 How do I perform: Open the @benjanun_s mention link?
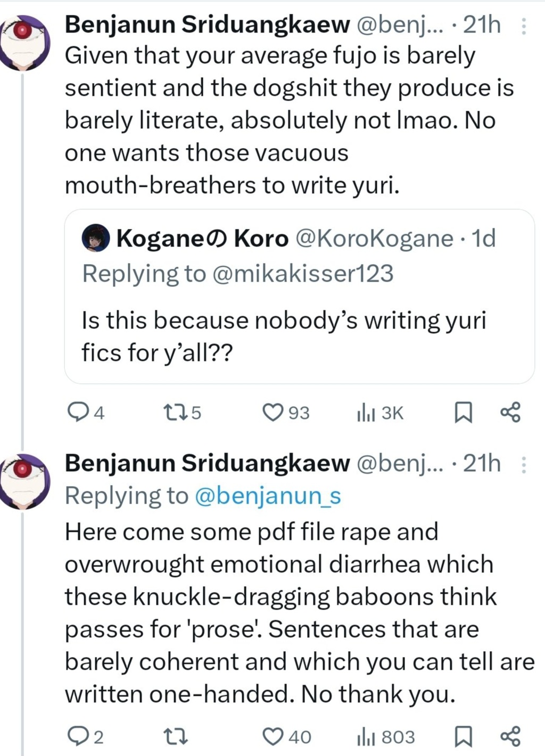coord(268,496)
